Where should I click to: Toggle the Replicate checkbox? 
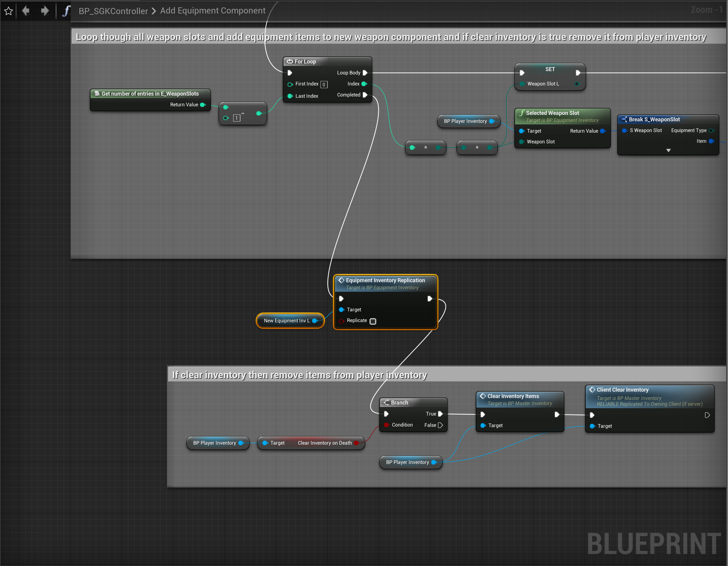pyautogui.click(x=373, y=321)
